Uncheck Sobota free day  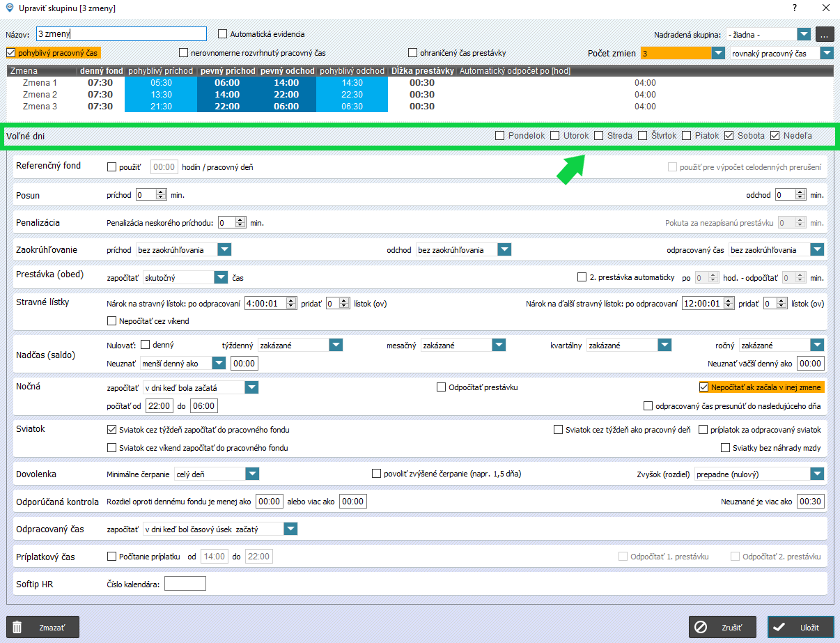(729, 136)
